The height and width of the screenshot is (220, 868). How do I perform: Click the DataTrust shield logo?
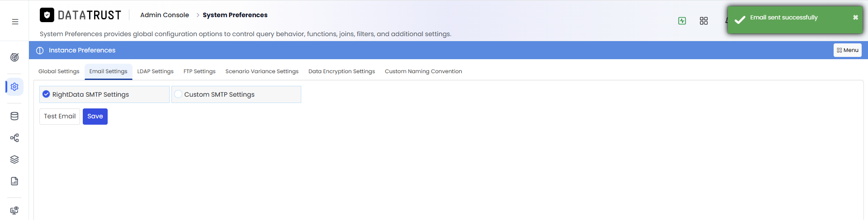click(47, 15)
